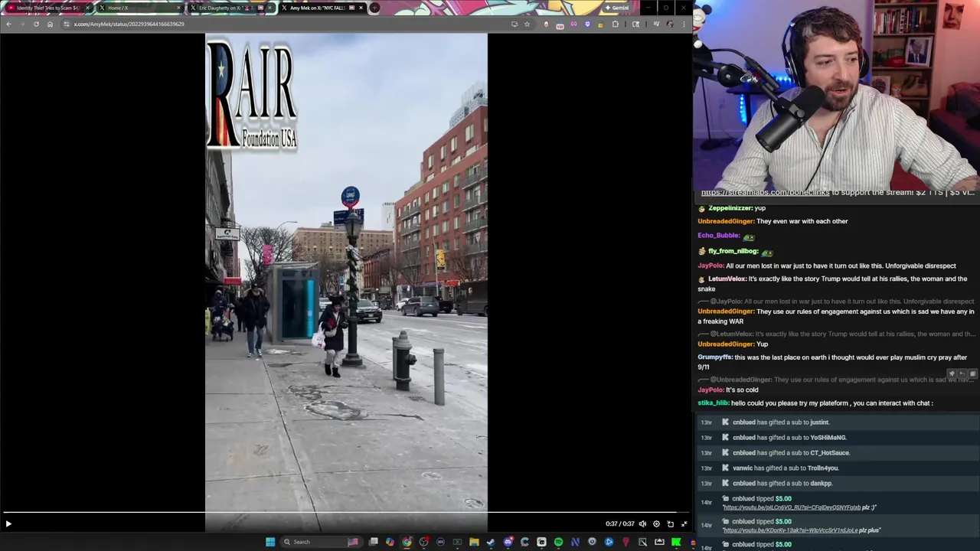Open the Kick app from the taskbar
The image size is (980, 551).
click(x=676, y=542)
